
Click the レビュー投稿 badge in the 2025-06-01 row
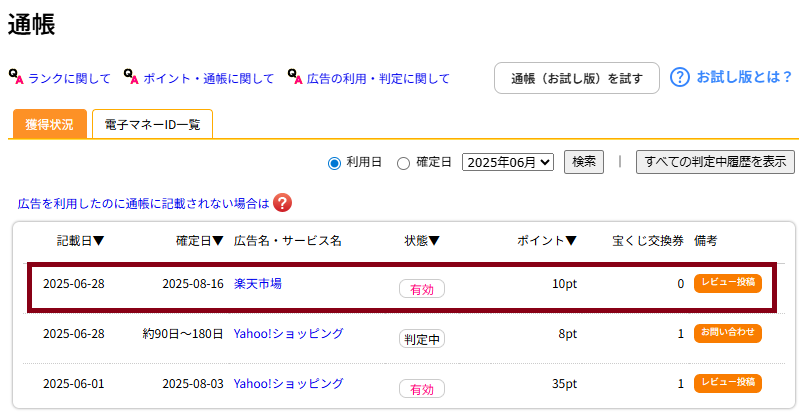pos(728,383)
